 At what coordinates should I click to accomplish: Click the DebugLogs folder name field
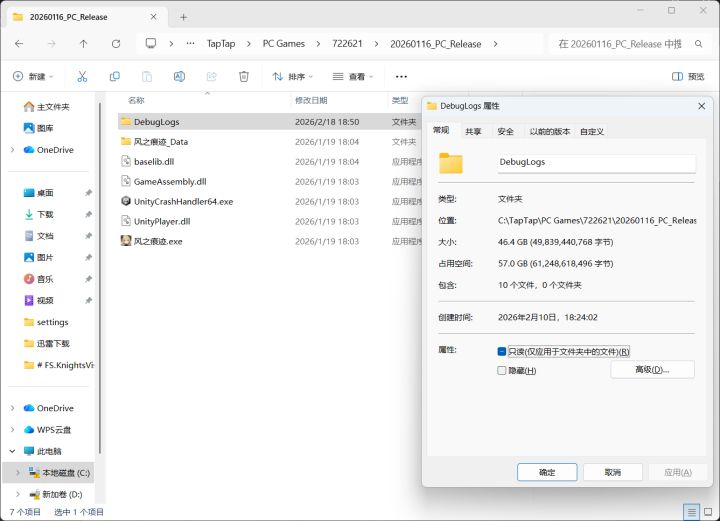[596, 162]
